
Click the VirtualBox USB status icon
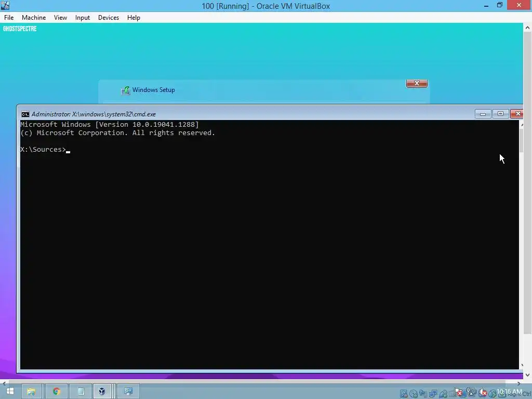pyautogui.click(x=443, y=394)
